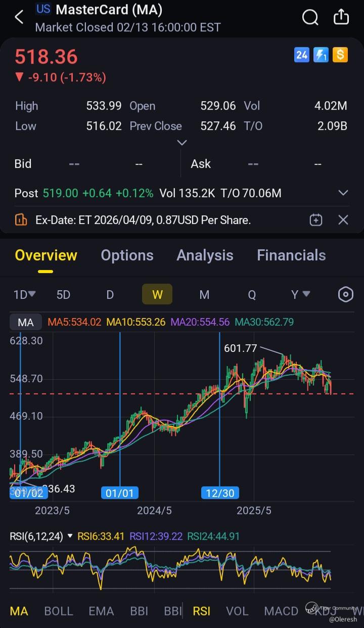The height and width of the screenshot is (628, 364).
Task: Tap the blue 24-hour trading badge
Action: point(302,55)
